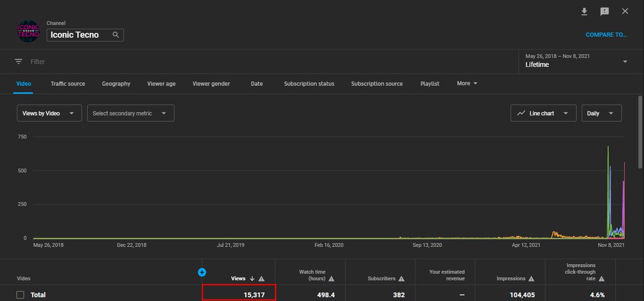This screenshot has width=644, height=301.
Task: Open the filter icon
Action: (x=19, y=62)
